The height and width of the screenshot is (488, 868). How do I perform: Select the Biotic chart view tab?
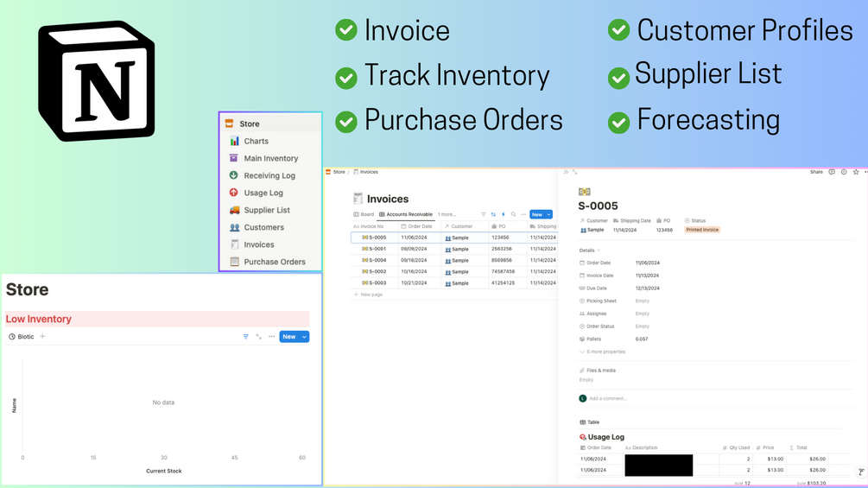[x=22, y=336]
